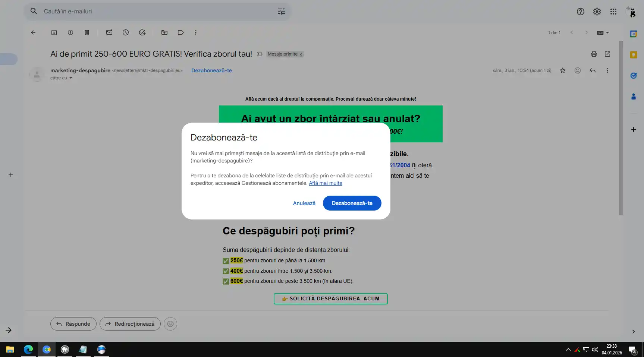Click Anulează in the unsubscribe dialog
644x357 pixels.
304,203
